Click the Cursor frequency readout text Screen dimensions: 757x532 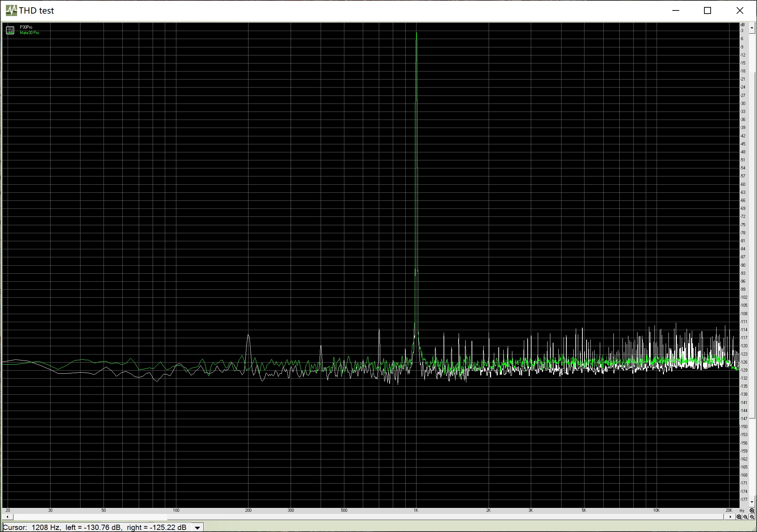[45, 527]
